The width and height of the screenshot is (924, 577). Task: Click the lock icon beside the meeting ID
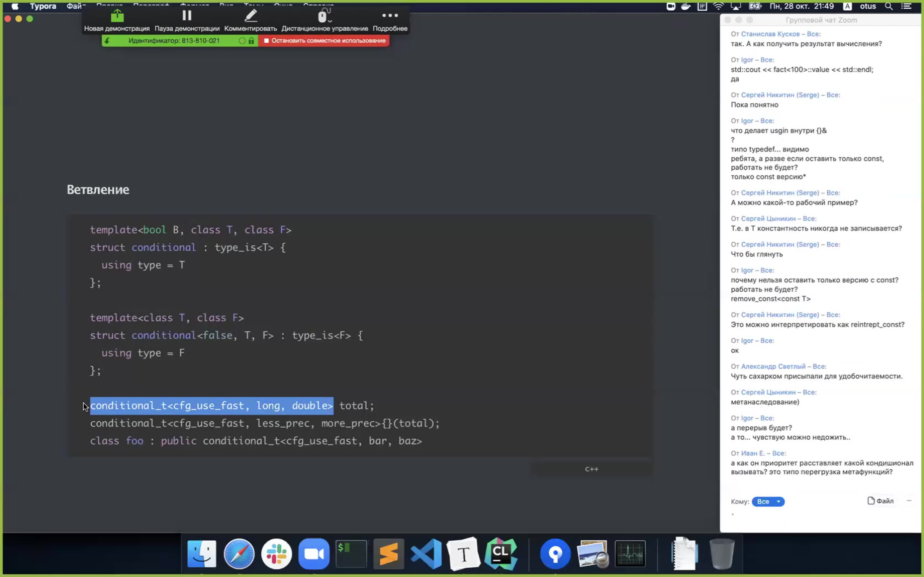tap(251, 40)
